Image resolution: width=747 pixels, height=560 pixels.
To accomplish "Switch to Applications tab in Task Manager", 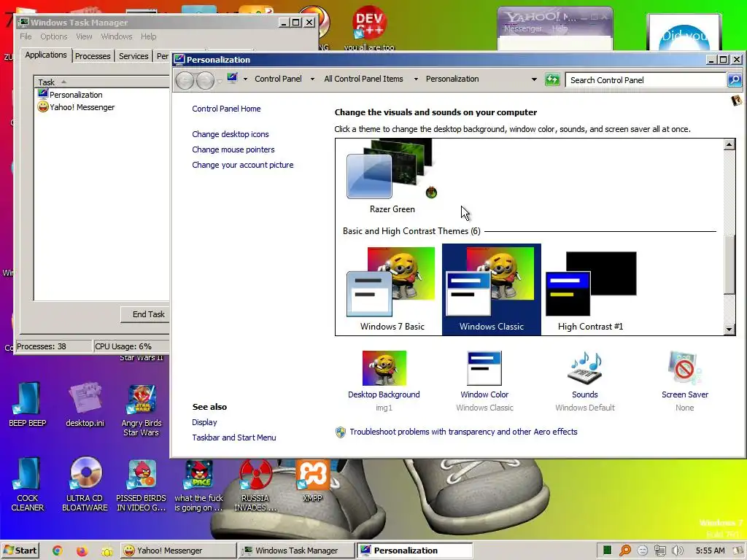I will (46, 55).
